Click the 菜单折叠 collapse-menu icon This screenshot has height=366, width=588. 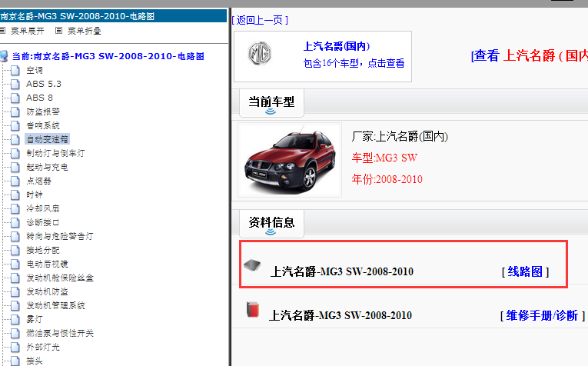point(58,31)
